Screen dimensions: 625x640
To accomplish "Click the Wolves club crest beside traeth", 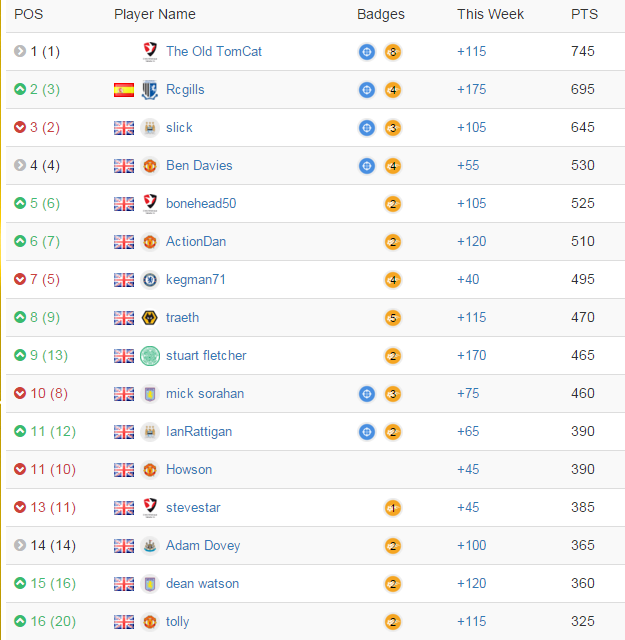I will (x=150, y=318).
